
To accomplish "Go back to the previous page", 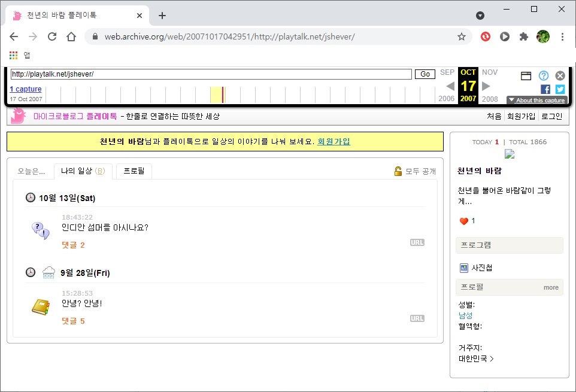I will (x=14, y=37).
